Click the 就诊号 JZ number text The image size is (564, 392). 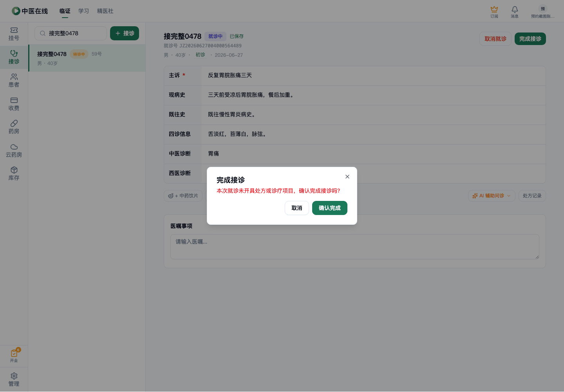[x=202, y=46]
